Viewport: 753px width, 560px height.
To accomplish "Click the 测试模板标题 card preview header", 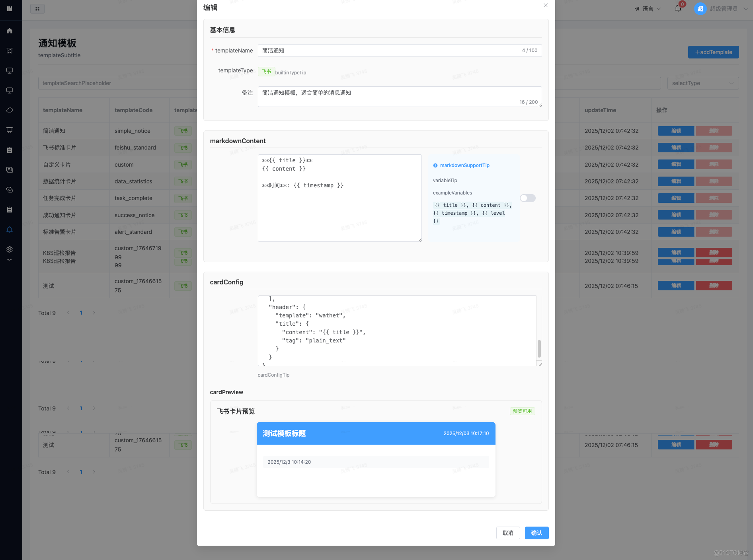I will pos(376,433).
